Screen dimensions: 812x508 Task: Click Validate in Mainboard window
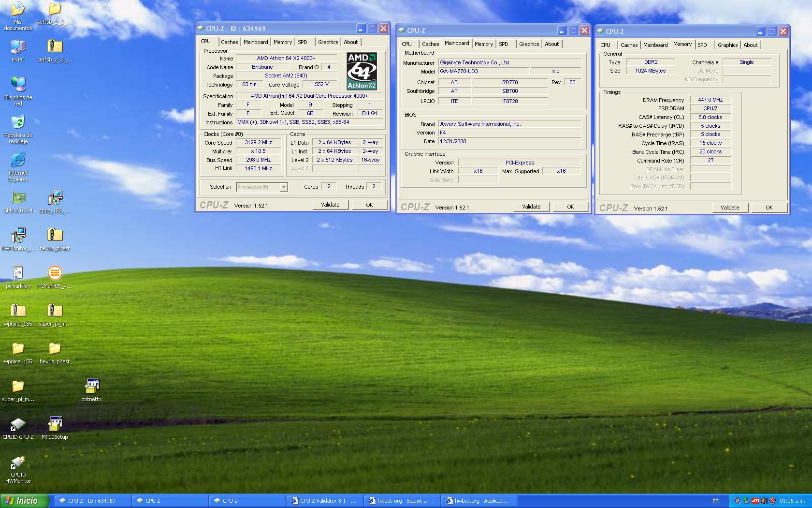coord(531,207)
